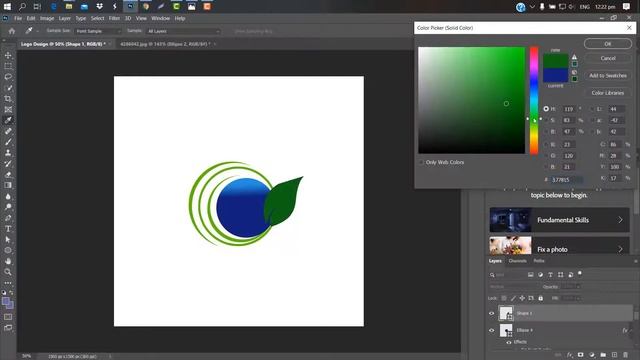Screen dimensions: 640x360
Task: Select the H hue radio button
Action: (x=546, y=109)
